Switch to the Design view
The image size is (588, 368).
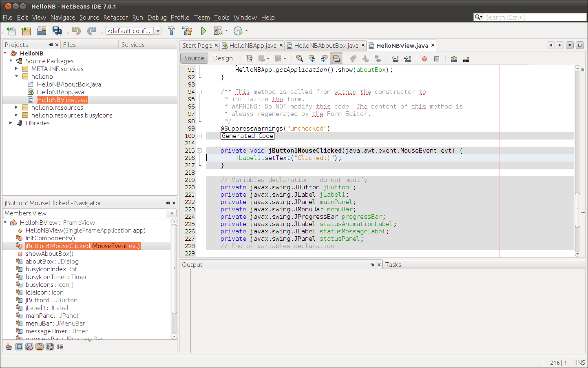click(x=223, y=58)
